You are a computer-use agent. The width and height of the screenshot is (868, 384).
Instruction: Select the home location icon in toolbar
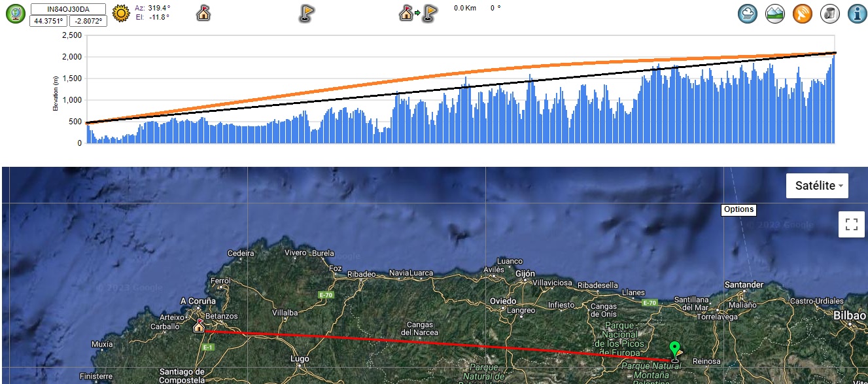click(203, 13)
